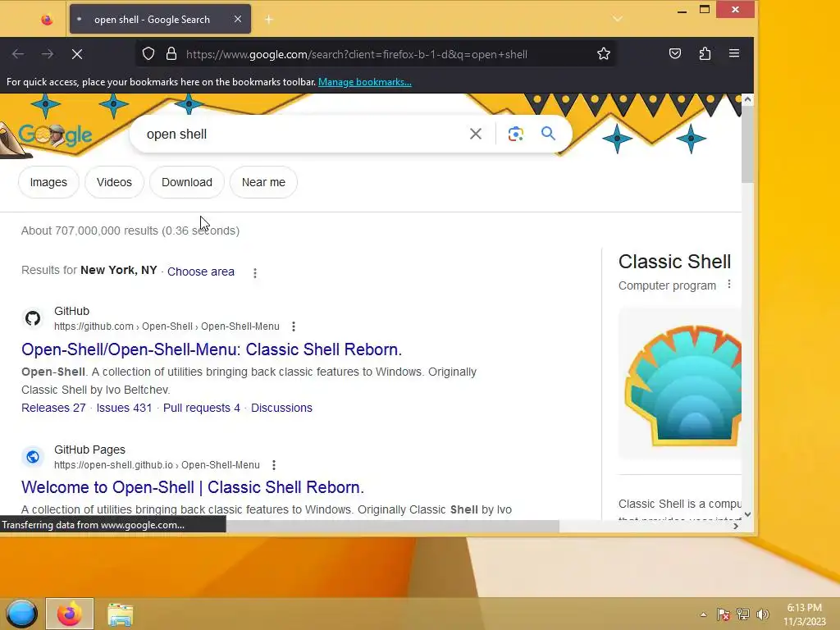Click the horizontal scroll right arrow

pos(736,526)
